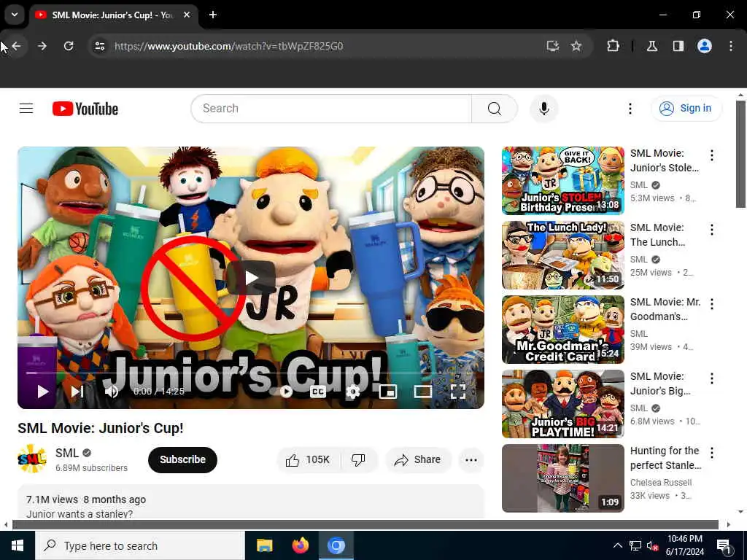Open The Lunch Lady video thumbnail
Viewport: 747px width, 560px height.
click(x=562, y=254)
